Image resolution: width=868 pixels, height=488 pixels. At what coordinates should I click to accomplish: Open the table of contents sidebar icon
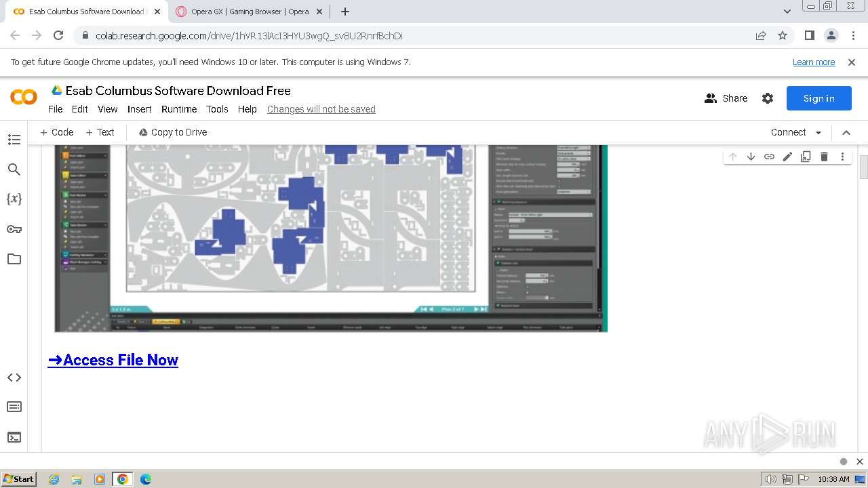pos(14,140)
